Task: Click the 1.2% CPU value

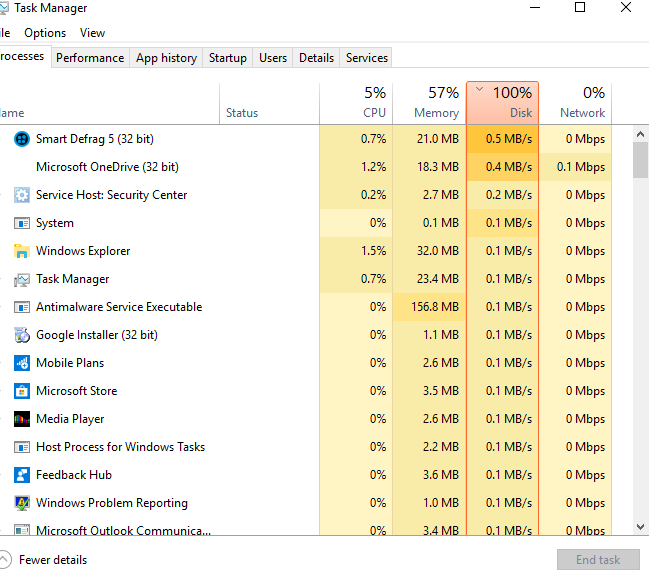Action: [x=373, y=167]
